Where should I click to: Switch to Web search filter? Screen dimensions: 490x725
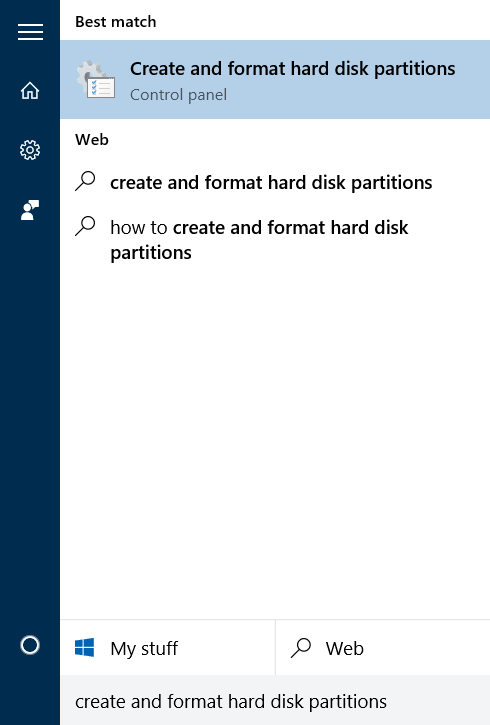pos(383,648)
